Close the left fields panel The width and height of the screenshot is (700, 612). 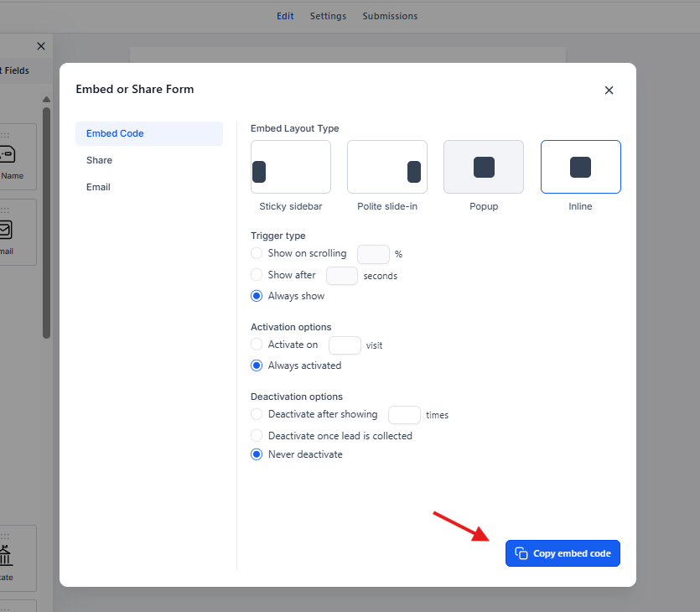[x=41, y=46]
